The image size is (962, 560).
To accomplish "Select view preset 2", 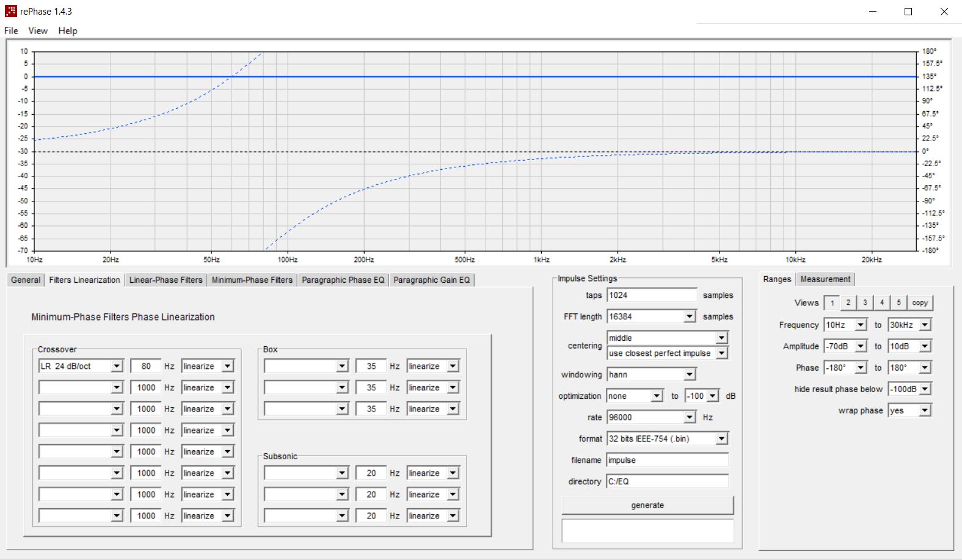I will 848,303.
